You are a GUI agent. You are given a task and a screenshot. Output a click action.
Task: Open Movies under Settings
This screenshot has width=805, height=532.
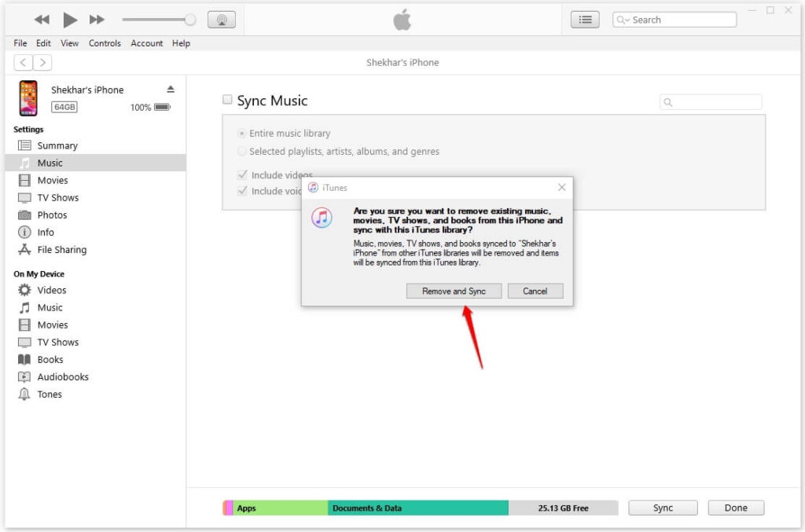click(x=95, y=180)
